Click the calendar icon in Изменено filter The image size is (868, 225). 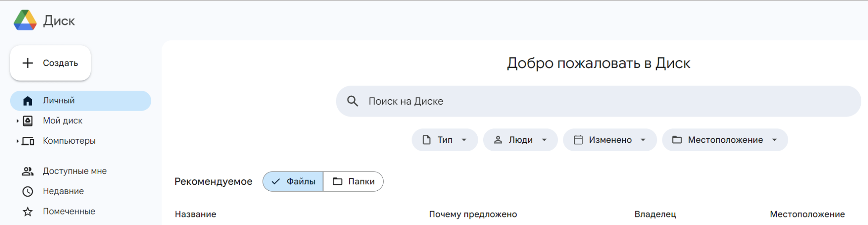578,139
